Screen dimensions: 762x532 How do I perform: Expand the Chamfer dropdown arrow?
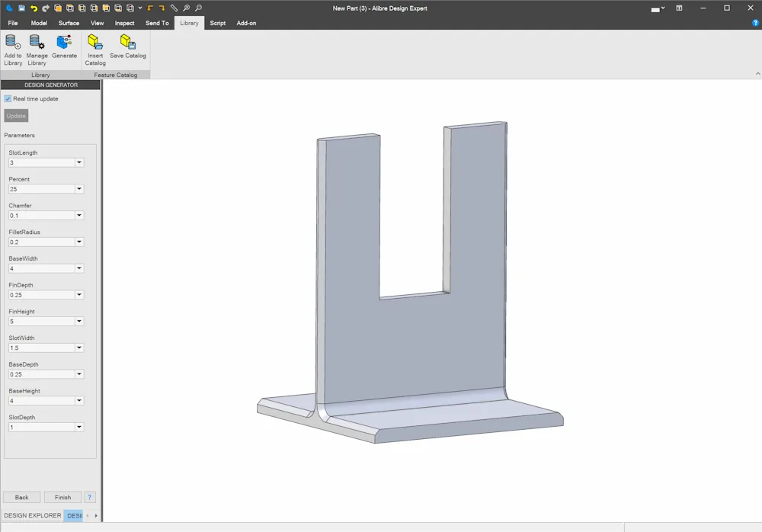[78, 216]
